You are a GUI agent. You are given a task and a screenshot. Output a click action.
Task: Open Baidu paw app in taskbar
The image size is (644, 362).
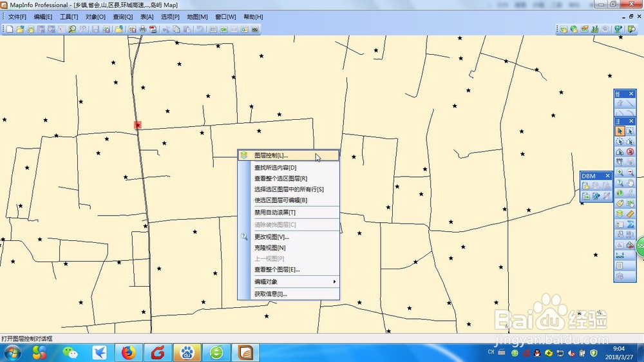(187, 352)
